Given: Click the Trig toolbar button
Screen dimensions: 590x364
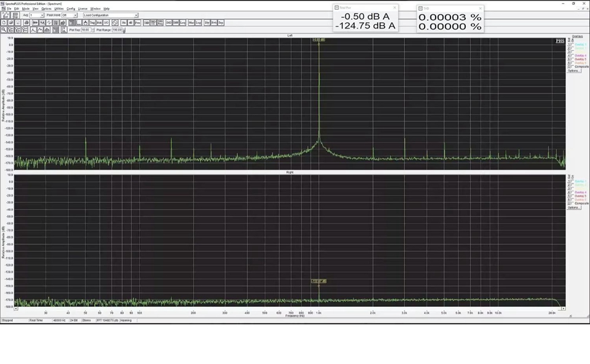Looking at the screenshot, I should coord(92,23).
